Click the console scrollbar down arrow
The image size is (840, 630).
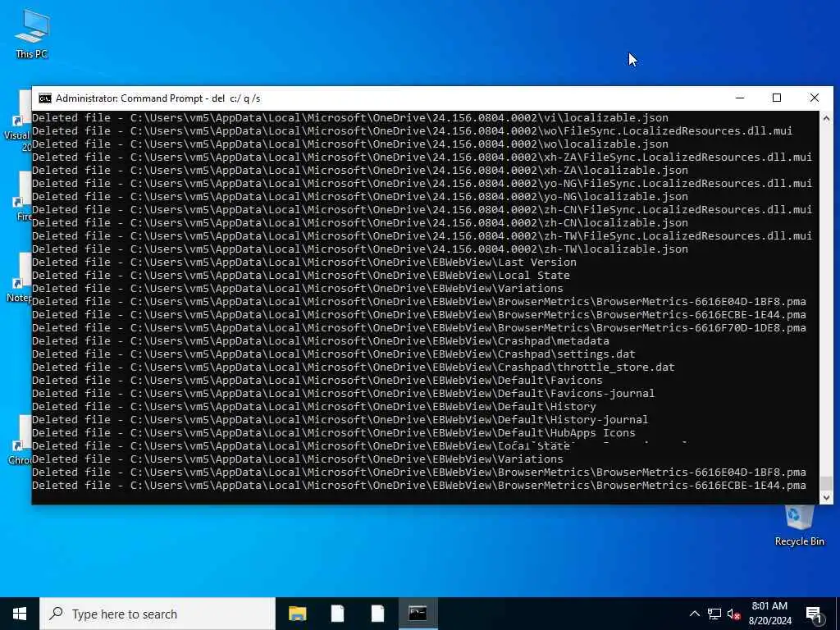tap(826, 498)
